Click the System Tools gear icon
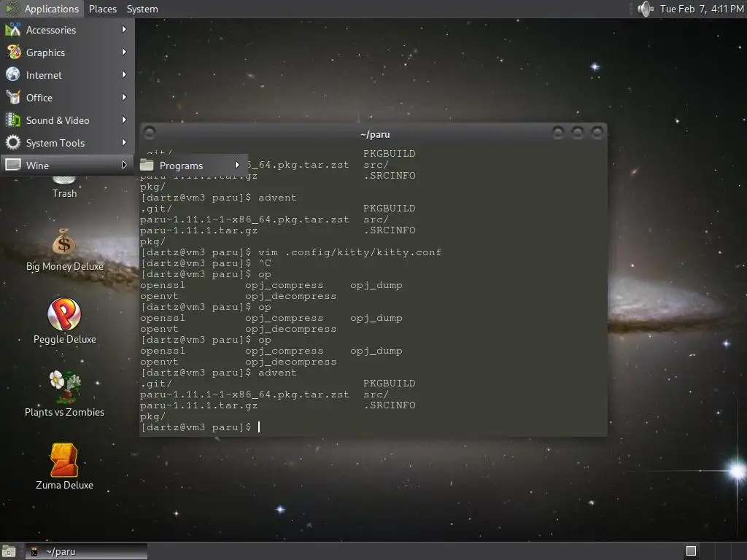 point(13,143)
